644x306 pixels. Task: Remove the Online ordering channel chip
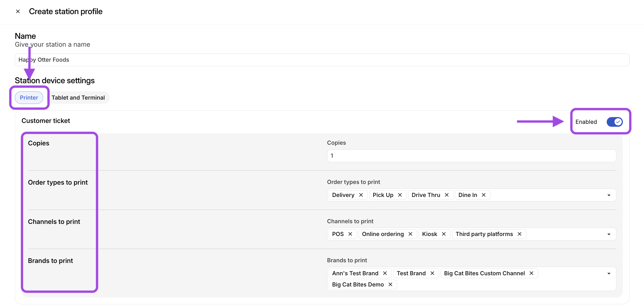[x=410, y=234]
